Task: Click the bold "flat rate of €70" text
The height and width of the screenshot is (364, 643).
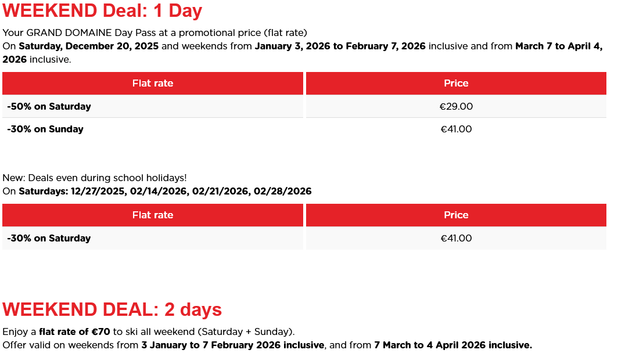Action: pos(74,332)
